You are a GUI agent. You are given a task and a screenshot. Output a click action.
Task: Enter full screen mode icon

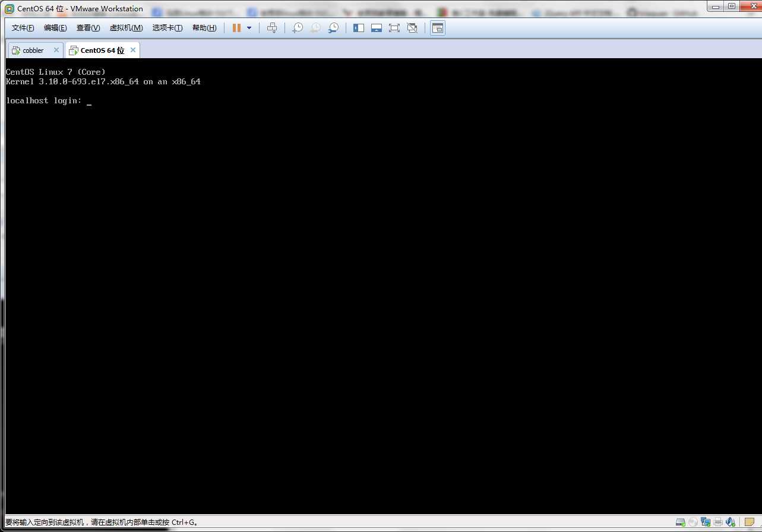point(394,28)
